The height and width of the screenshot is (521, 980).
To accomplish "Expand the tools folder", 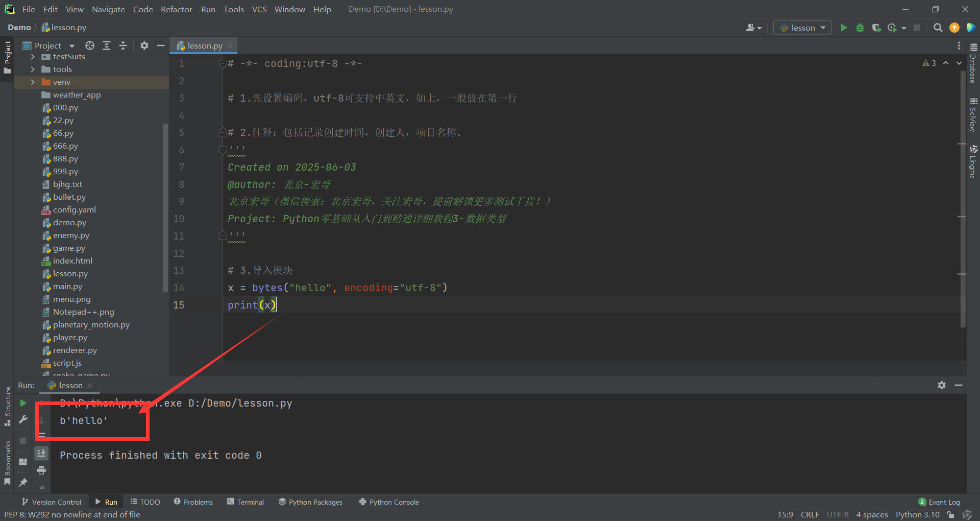I will [x=33, y=69].
